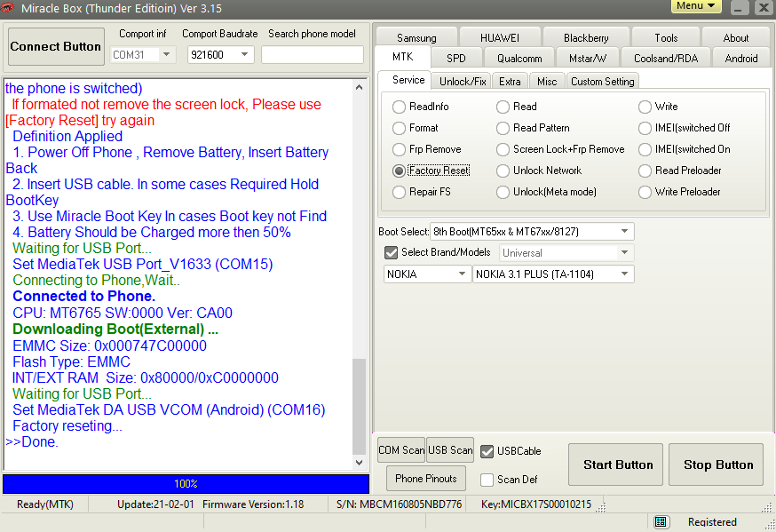
Task: Open Phone Pinouts
Action: point(425,479)
